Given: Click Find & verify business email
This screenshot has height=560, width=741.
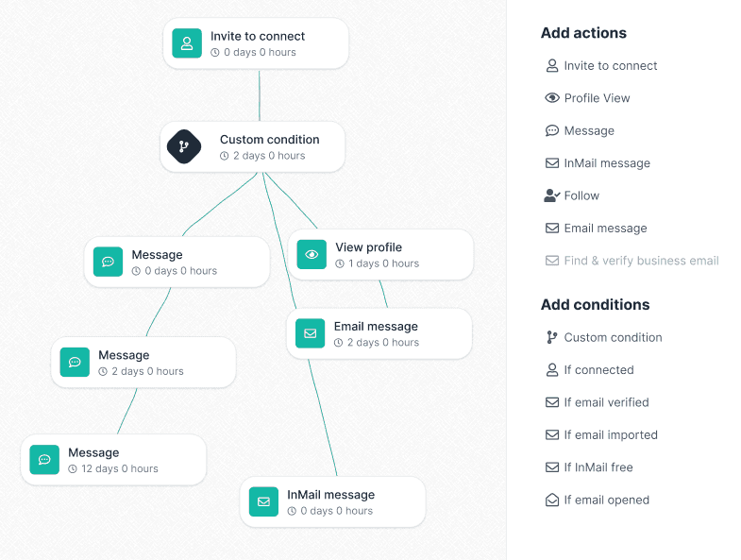Looking at the screenshot, I should (x=640, y=261).
